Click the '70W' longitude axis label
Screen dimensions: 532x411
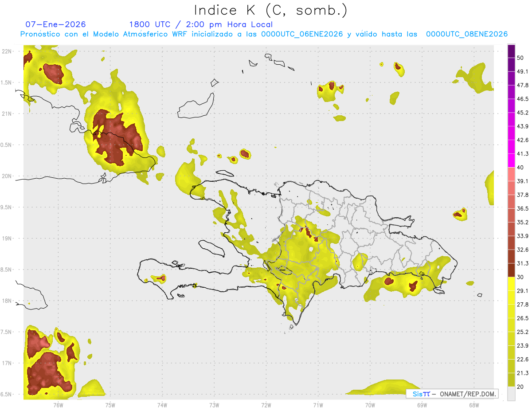click(370, 405)
